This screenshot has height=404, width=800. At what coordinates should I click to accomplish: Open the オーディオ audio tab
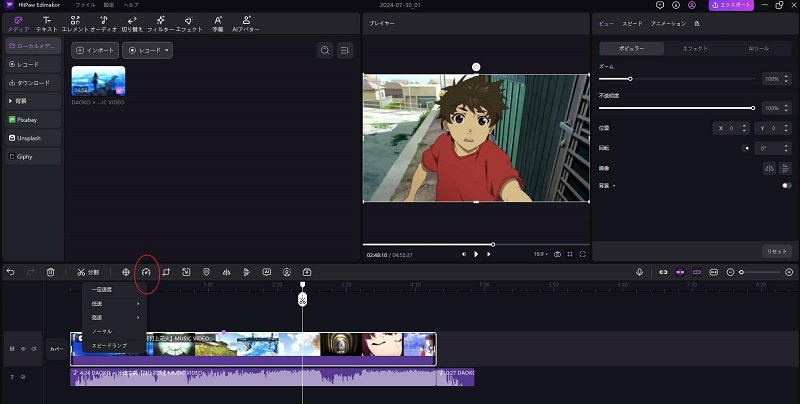click(x=104, y=24)
